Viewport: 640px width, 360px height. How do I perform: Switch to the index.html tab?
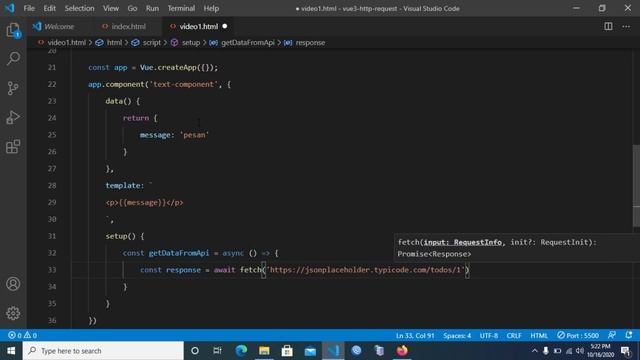[x=128, y=27]
